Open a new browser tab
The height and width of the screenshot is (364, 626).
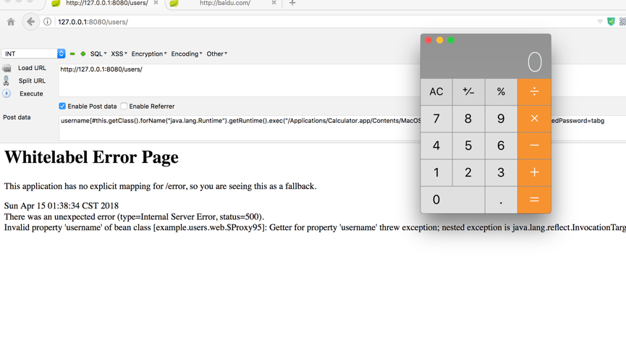[292, 3]
